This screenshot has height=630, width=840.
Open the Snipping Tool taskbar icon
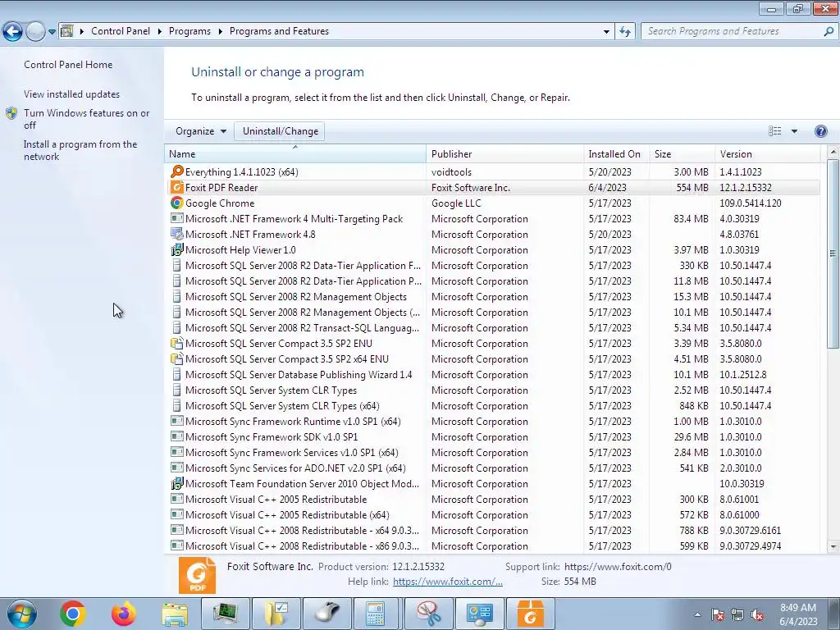point(428,614)
